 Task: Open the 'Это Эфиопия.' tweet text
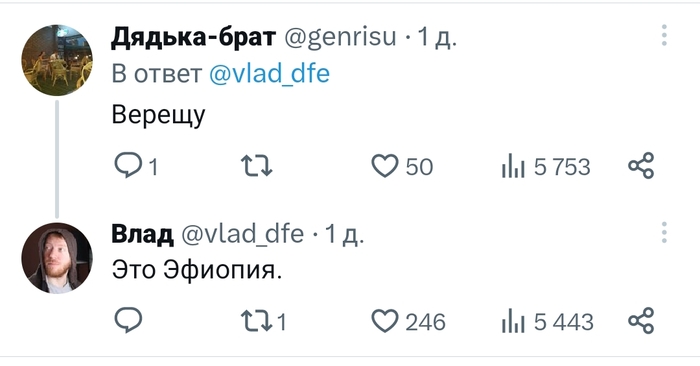197,270
